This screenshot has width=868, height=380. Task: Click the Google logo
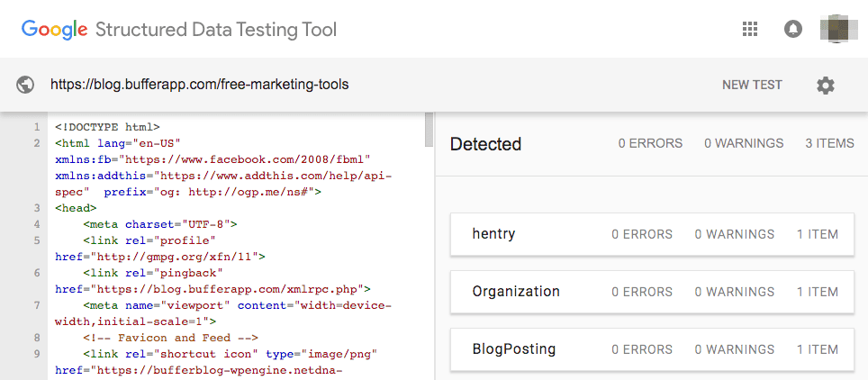(54, 30)
